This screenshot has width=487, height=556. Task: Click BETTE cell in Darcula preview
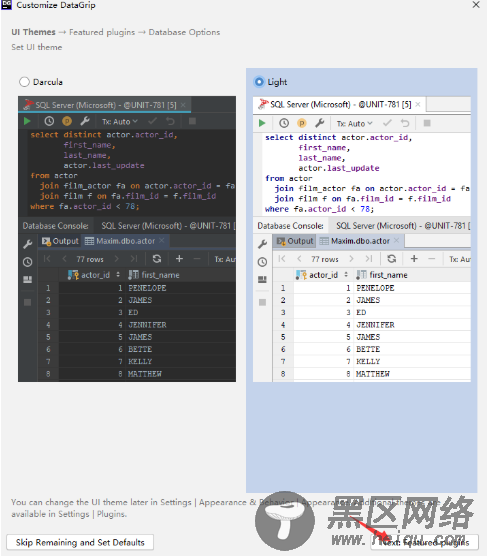click(140, 349)
